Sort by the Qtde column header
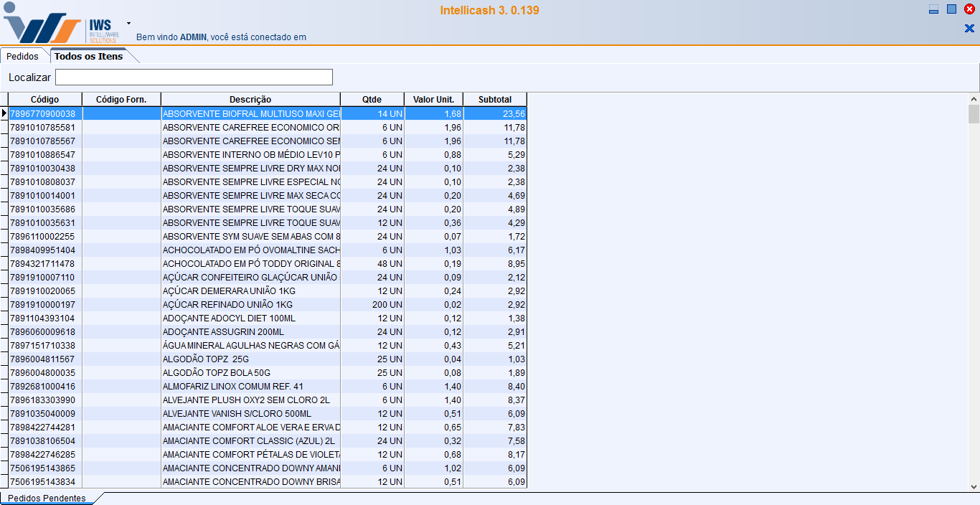980x505 pixels. point(372,100)
